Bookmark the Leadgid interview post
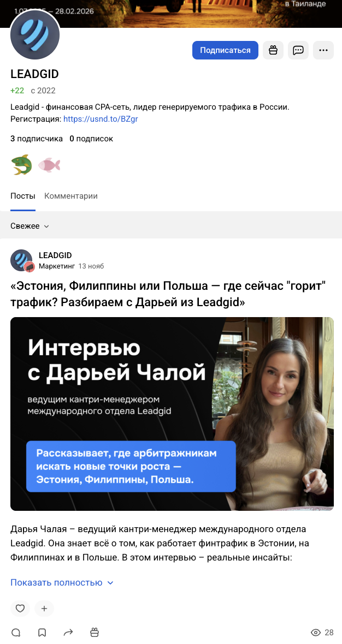The image size is (342, 644). [x=42, y=633]
